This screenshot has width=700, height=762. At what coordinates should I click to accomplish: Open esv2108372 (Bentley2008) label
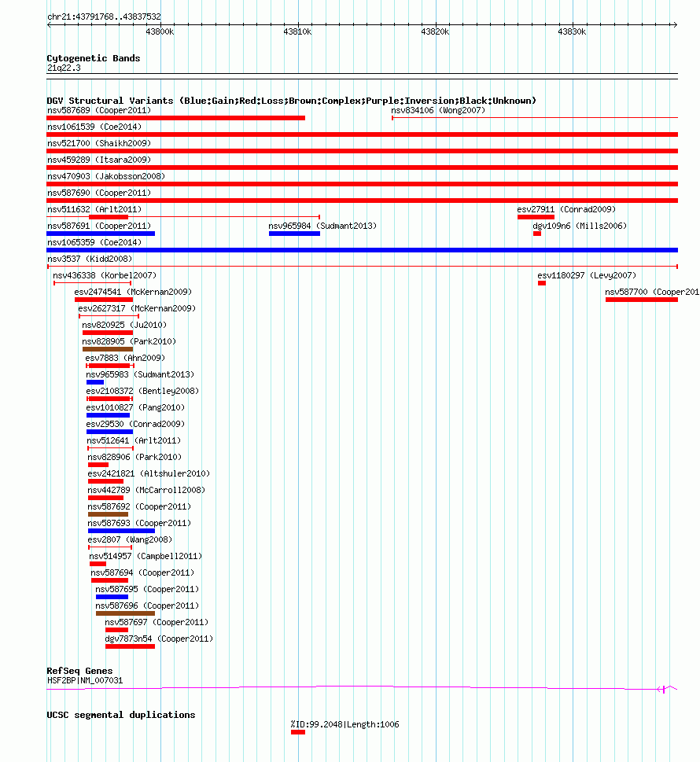click(142, 391)
